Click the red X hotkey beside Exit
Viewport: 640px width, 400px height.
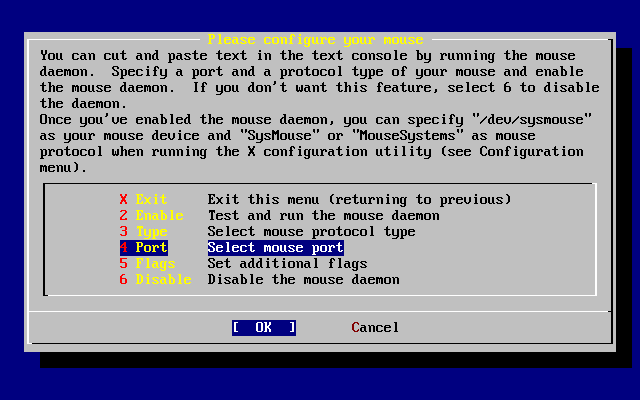tap(124, 199)
